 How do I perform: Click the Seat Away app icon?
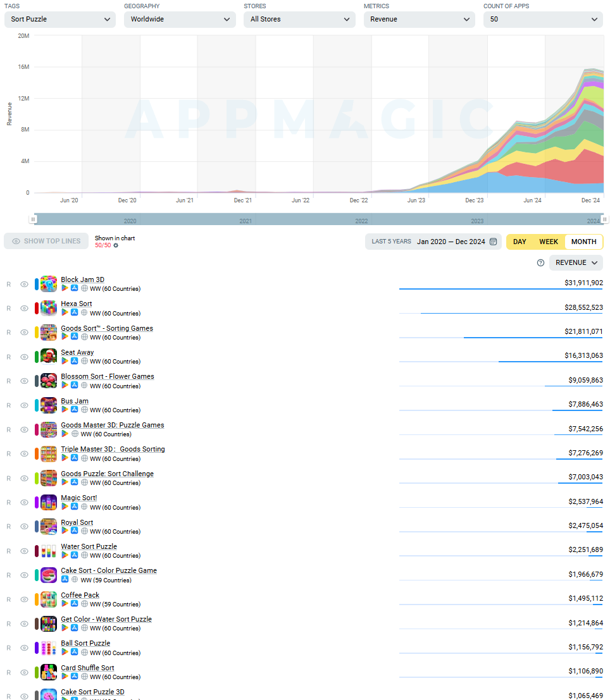(x=49, y=357)
